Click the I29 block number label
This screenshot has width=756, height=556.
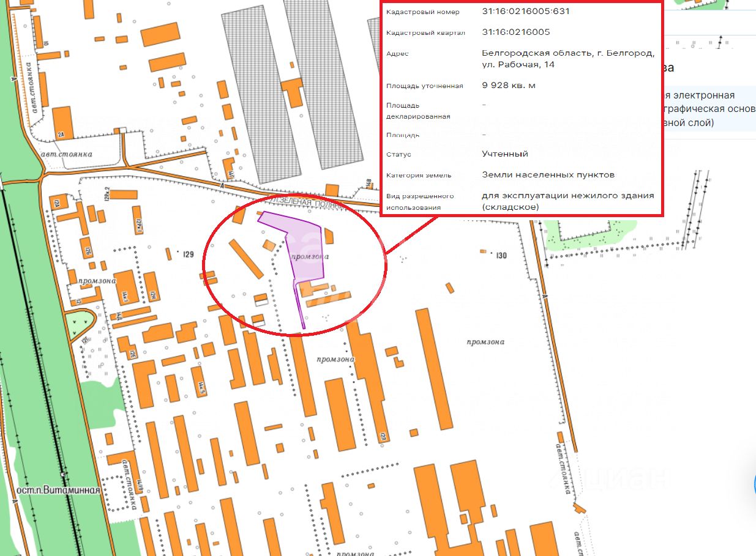click(188, 253)
